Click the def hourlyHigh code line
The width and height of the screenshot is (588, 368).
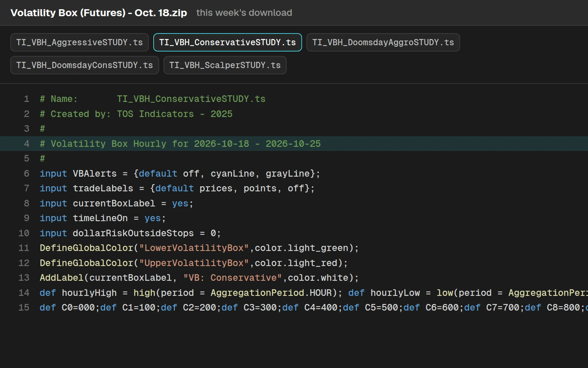point(314,293)
